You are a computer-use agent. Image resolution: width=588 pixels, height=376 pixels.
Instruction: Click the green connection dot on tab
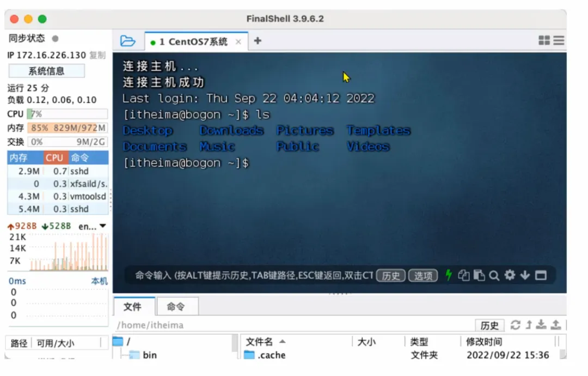coord(152,43)
